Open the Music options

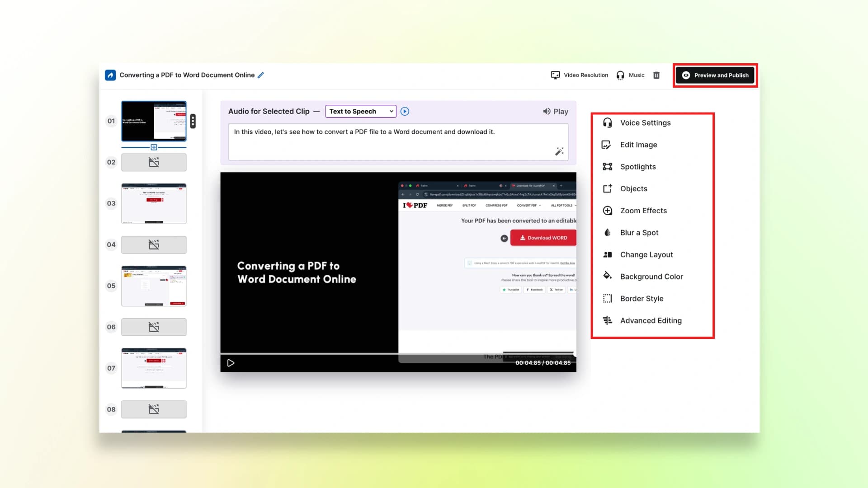coord(631,75)
